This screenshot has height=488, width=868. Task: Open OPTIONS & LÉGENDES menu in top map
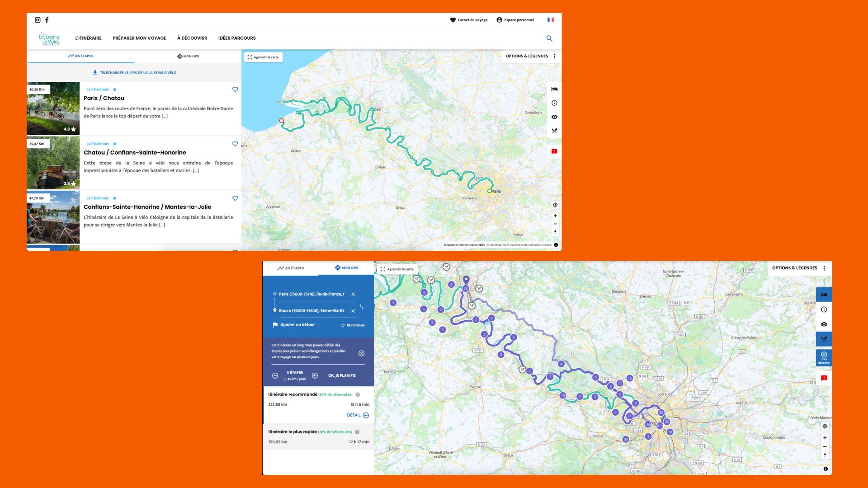coord(531,56)
